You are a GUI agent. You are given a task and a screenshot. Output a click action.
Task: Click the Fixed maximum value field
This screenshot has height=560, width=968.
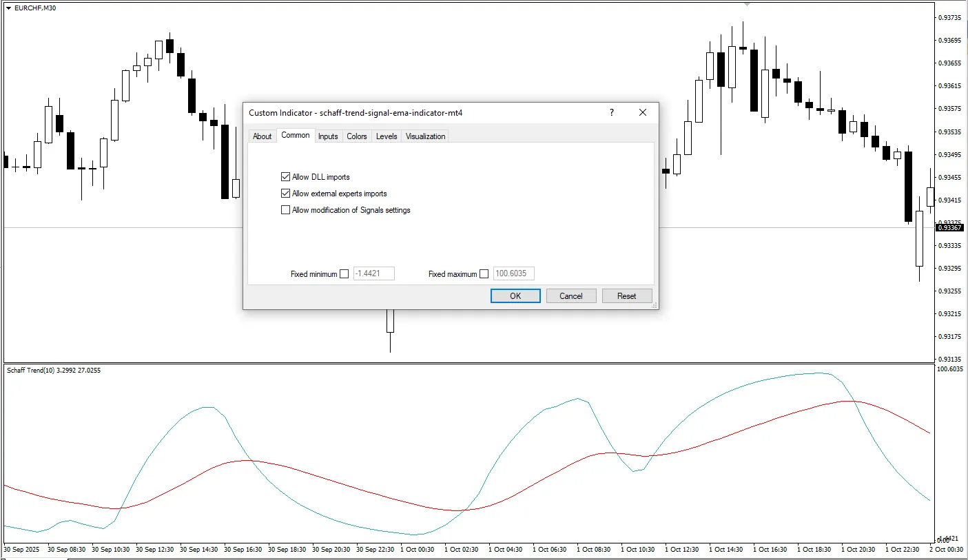[513, 273]
